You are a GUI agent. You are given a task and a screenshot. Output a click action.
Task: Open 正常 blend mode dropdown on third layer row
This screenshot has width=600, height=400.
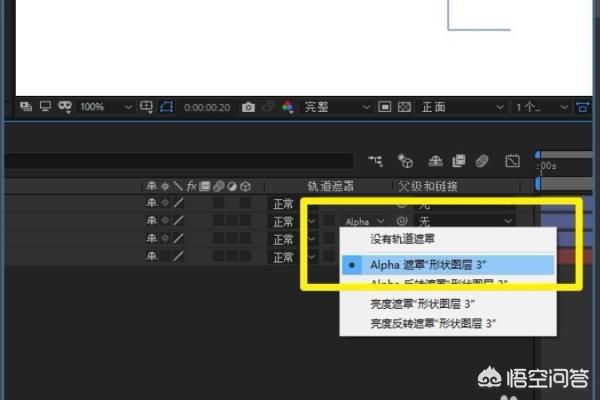(293, 239)
